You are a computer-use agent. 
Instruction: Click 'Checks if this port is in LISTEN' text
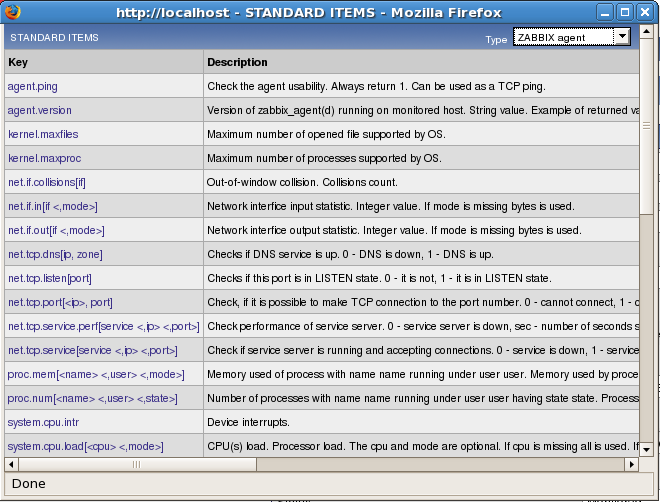(379, 278)
